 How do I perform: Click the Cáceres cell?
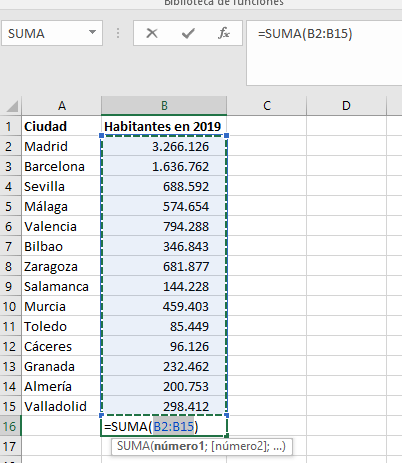[62, 346]
